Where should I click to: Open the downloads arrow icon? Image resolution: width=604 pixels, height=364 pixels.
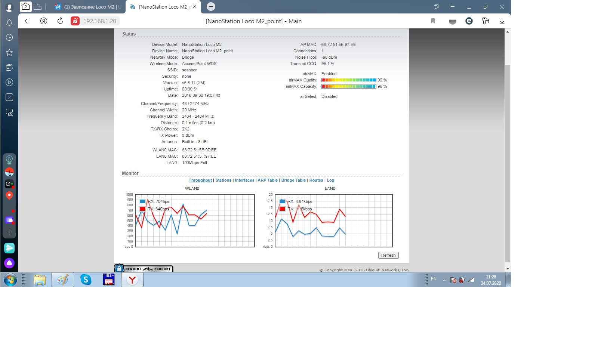[x=502, y=21]
